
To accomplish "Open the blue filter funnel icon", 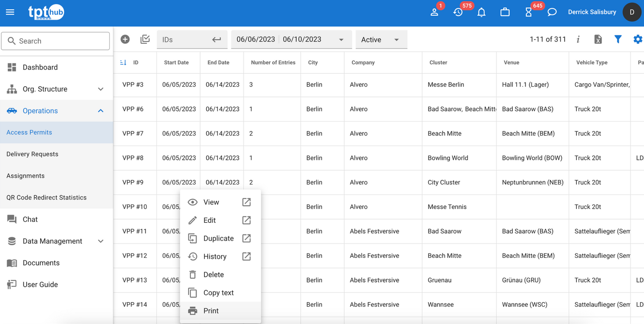I will pyautogui.click(x=618, y=40).
